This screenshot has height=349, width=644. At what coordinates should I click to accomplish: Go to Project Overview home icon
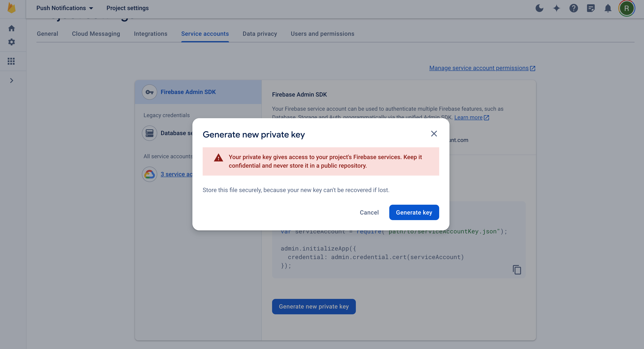pyautogui.click(x=12, y=28)
